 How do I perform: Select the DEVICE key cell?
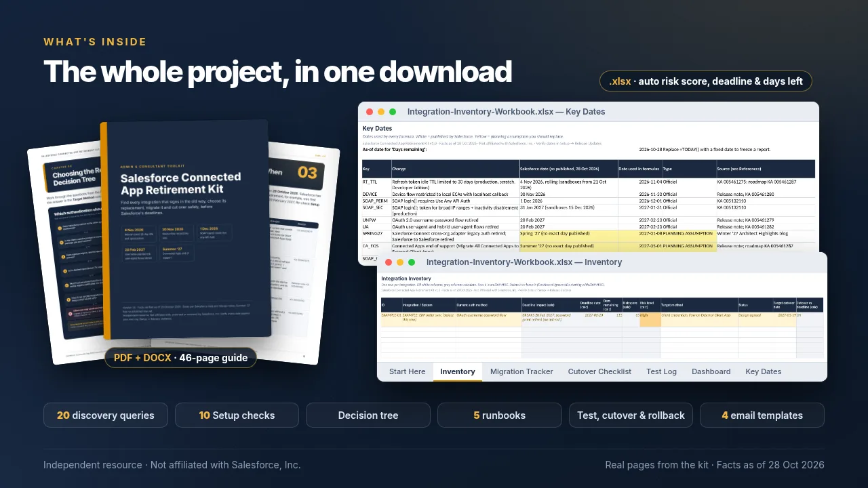click(376, 194)
